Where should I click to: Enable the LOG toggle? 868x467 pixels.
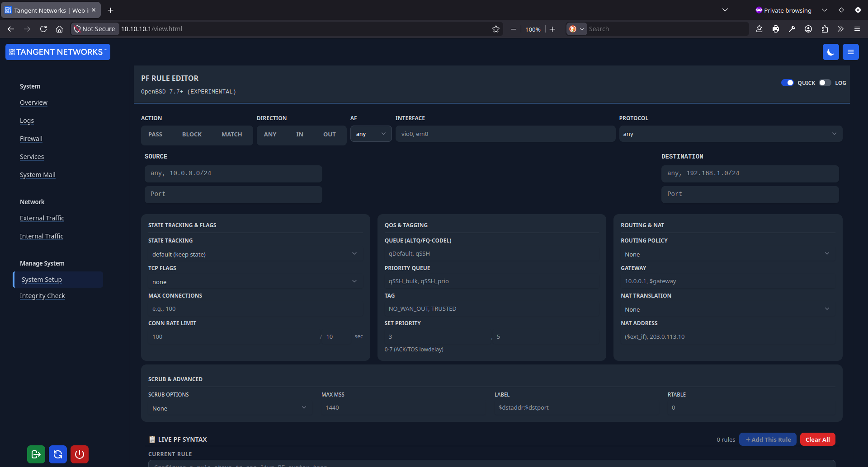824,83
